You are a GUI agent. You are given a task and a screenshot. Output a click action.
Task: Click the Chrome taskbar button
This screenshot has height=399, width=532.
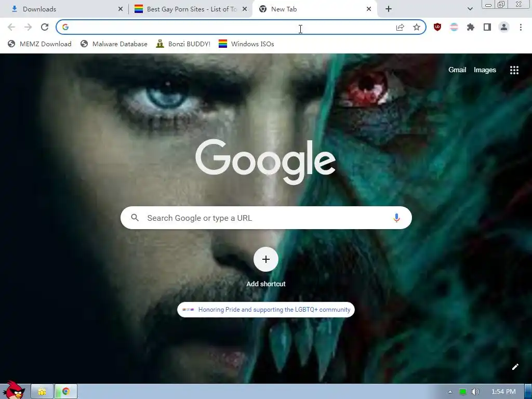click(66, 392)
